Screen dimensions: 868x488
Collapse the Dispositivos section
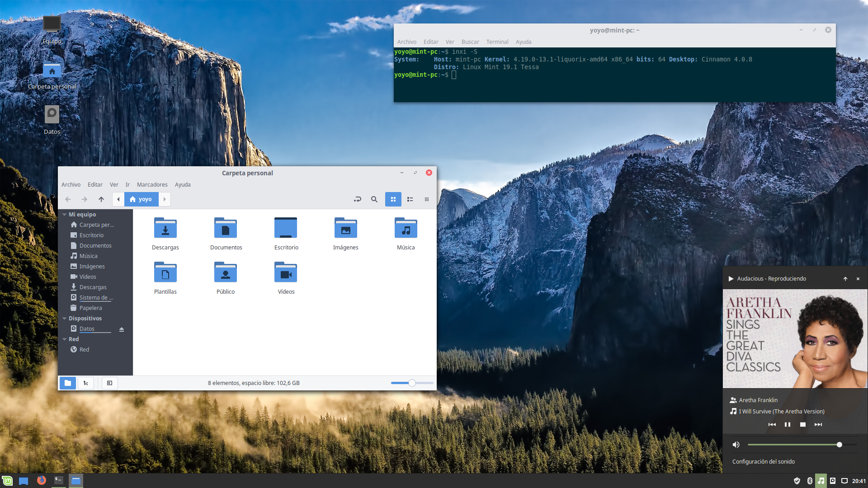pos(65,319)
